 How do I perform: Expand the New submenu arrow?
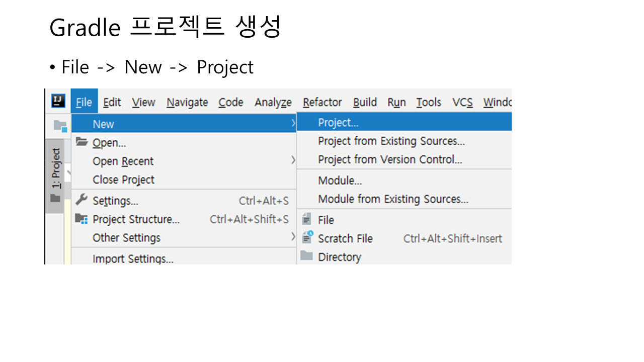(x=293, y=124)
